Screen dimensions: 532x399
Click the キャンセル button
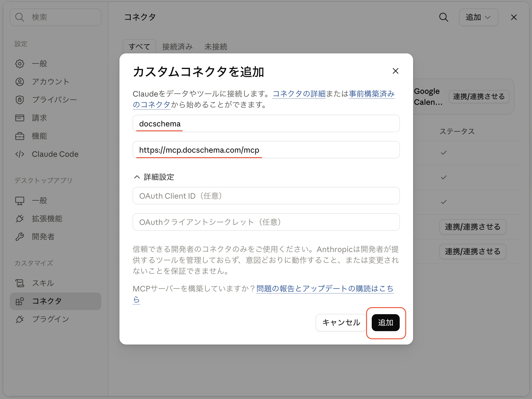click(341, 323)
